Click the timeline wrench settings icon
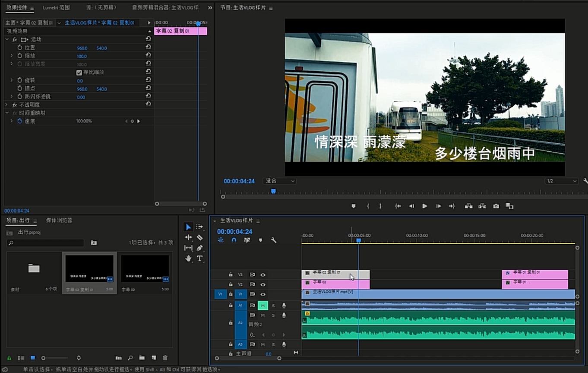Viewport: 588px width, 373px height. coord(274,240)
